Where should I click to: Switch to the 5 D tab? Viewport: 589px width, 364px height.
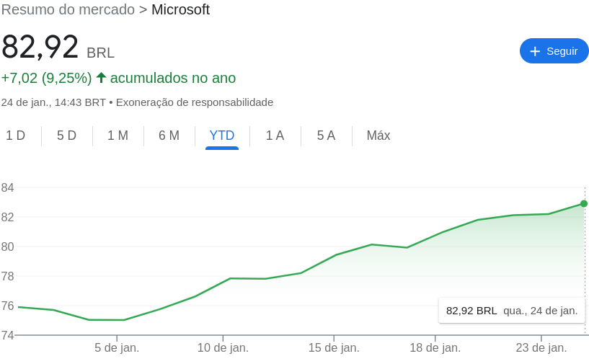click(x=66, y=136)
